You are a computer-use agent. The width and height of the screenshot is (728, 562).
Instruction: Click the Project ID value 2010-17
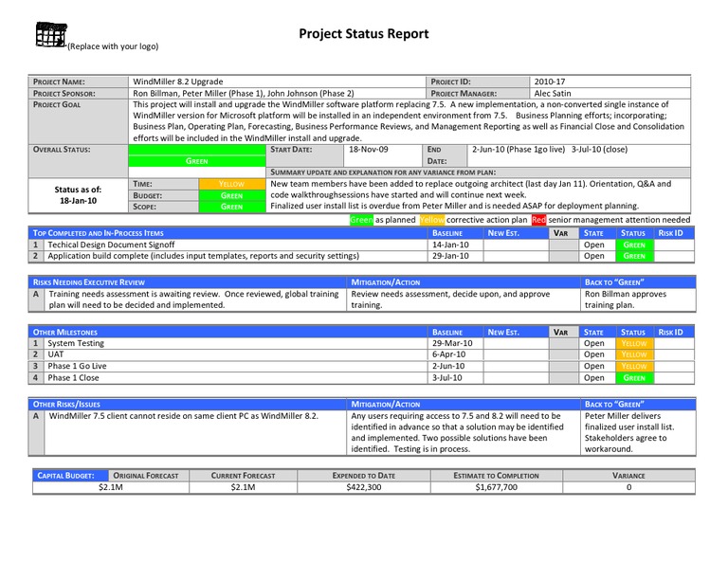[x=549, y=82]
